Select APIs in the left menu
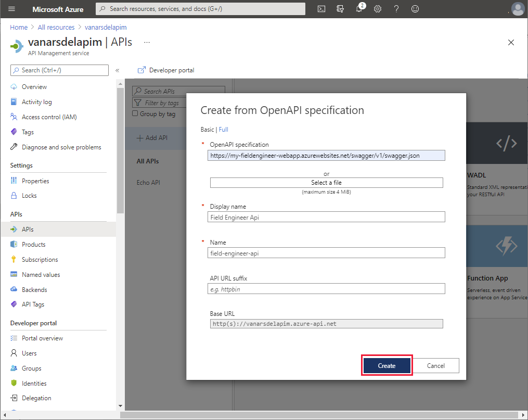The height and width of the screenshot is (420, 528). pyautogui.click(x=58, y=229)
